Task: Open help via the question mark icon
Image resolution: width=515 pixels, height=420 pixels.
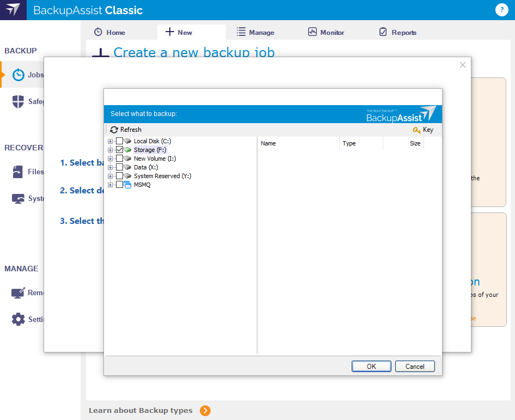Action: [501, 10]
